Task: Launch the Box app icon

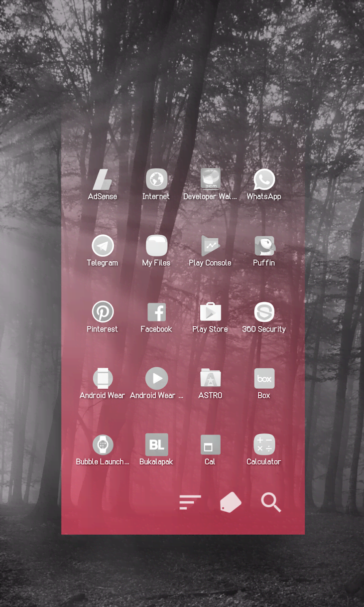Action: pyautogui.click(x=264, y=378)
